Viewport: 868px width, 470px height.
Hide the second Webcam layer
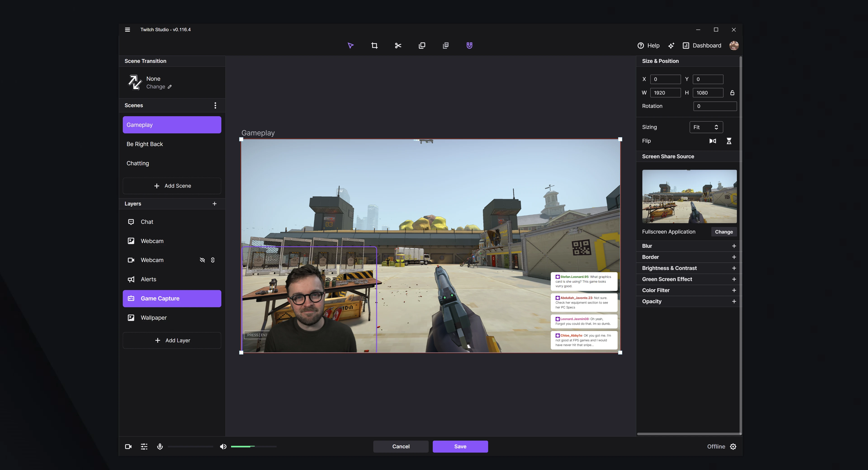pyautogui.click(x=202, y=260)
